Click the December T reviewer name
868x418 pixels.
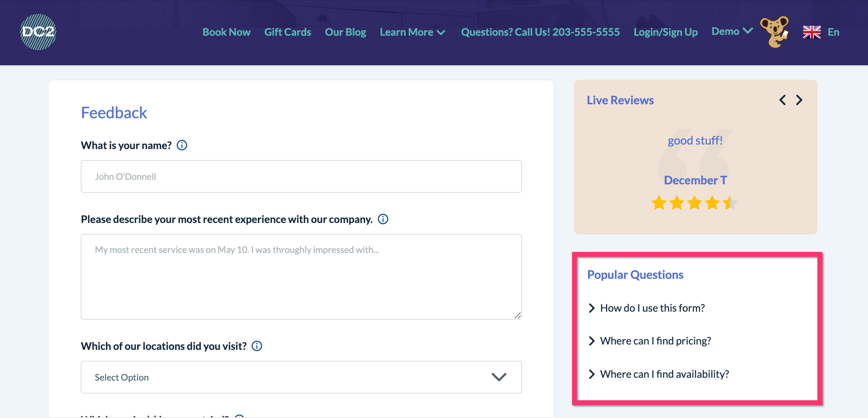696,180
